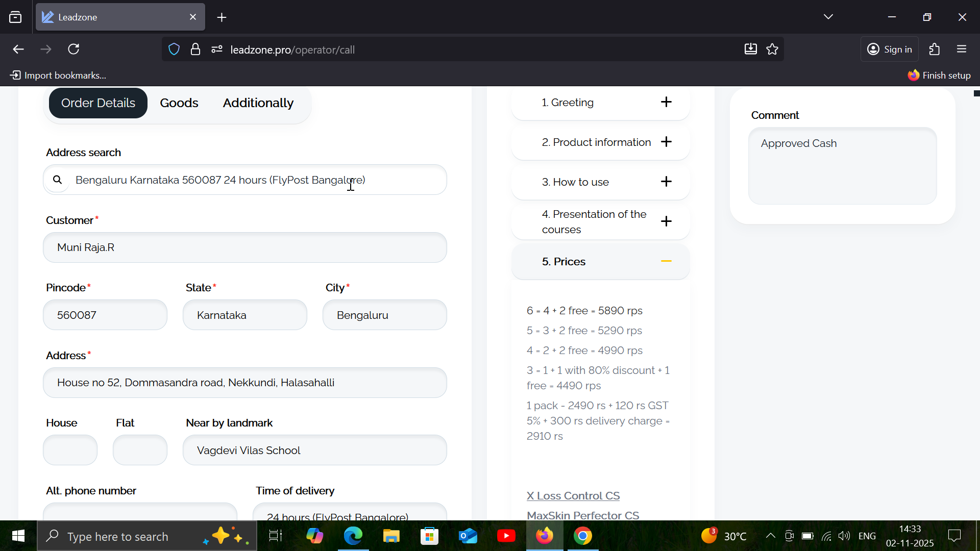Open the Chrome icon in the taskbar
This screenshot has height=551, width=980.
tap(583, 536)
